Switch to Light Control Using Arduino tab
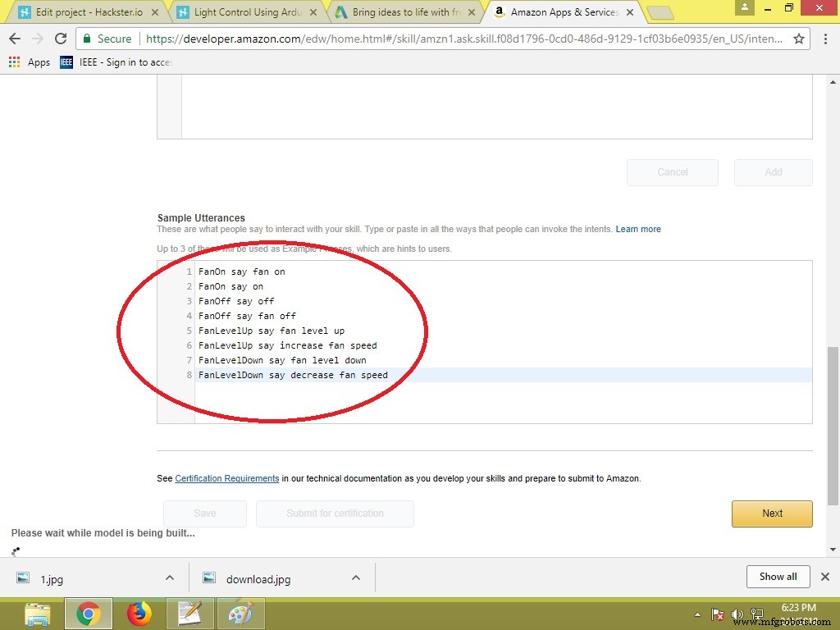Screen dimensions: 840x630 click(x=247, y=12)
